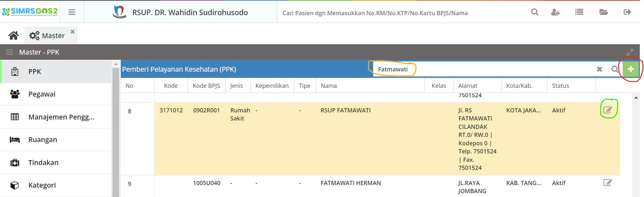Click the SIMRS GOS2 logo
Viewport: 644px width, 197px height.
30,12
